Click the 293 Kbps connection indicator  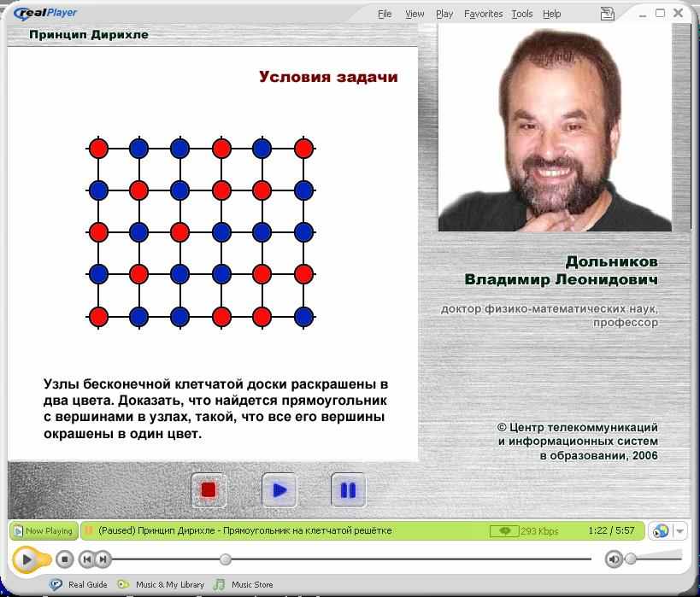click(525, 531)
